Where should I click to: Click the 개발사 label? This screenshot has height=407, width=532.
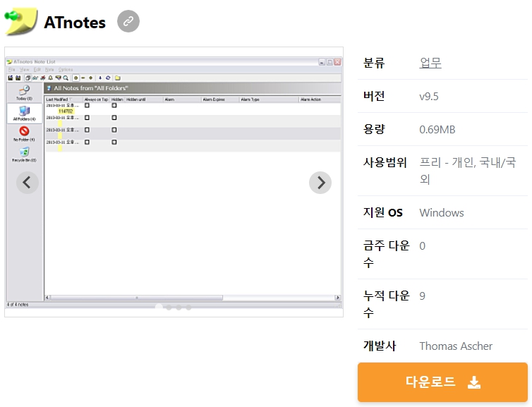380,346
